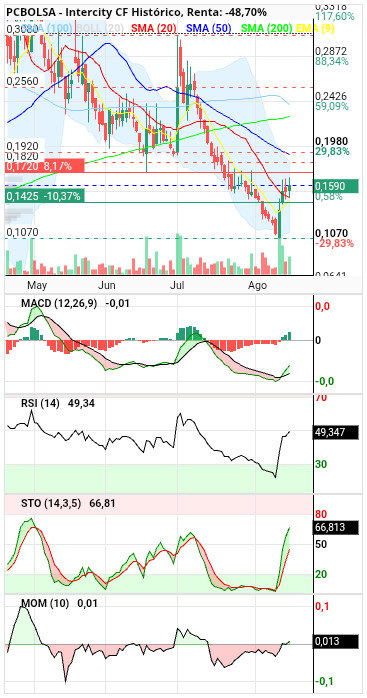Click the MOM (10) indicator title
367x698 pixels.
45,603
